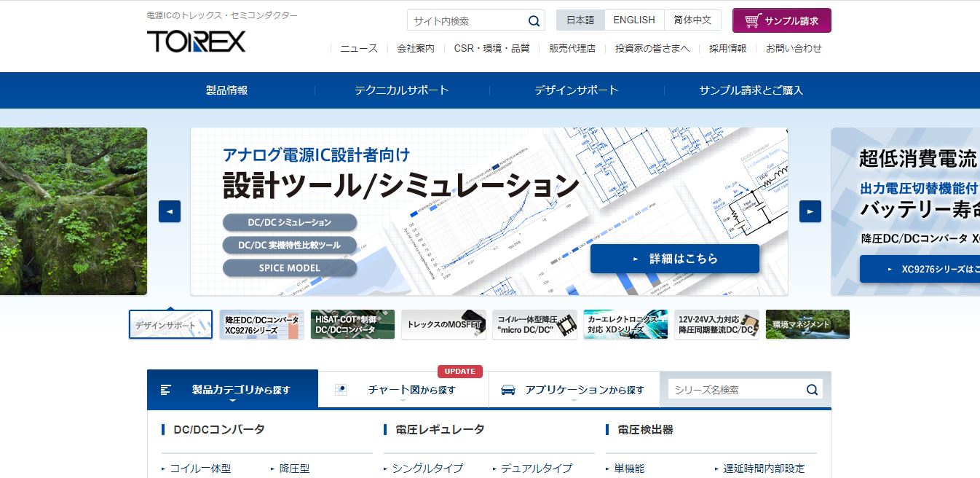Switch language to 日本語

(x=580, y=20)
